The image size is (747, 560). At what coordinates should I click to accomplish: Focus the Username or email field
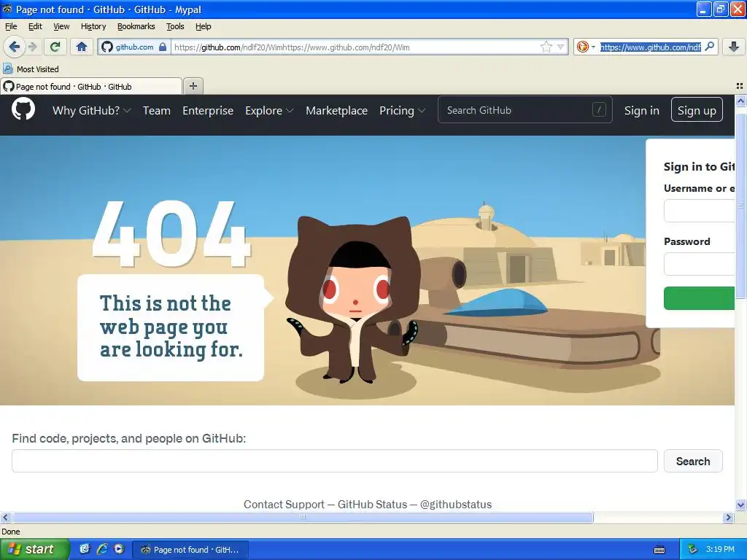[699, 211]
